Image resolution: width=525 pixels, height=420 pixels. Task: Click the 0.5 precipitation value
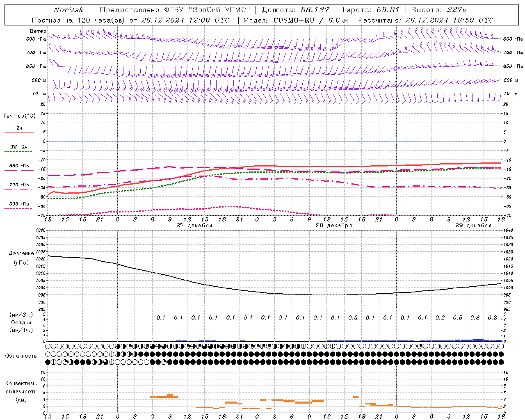tap(458, 317)
